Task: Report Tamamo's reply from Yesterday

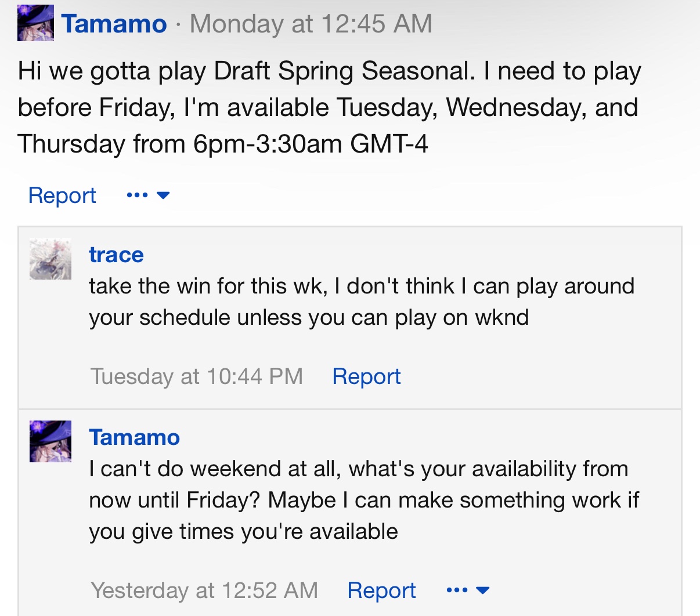Action: [381, 590]
